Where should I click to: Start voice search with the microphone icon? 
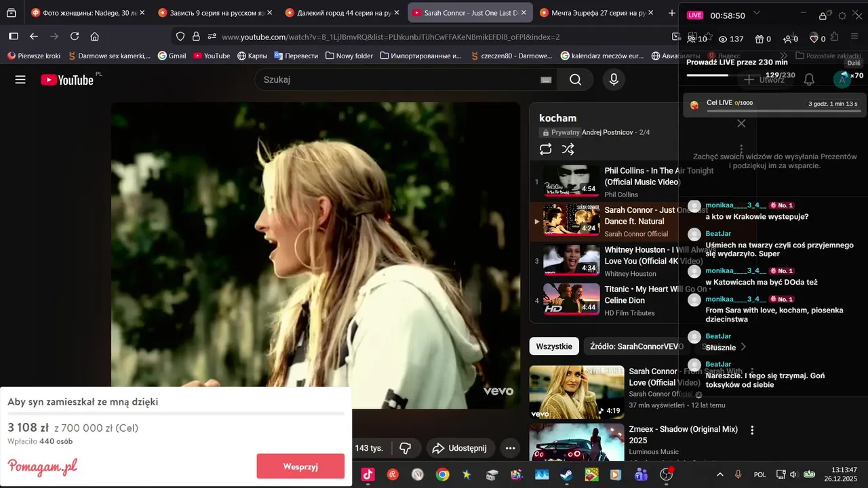[x=614, y=80]
